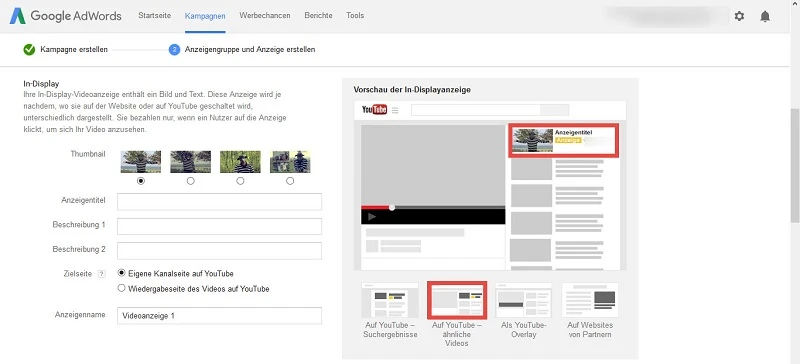800x364 pixels.
Task: Click the search box in YouTube preview
Action: tap(476, 110)
